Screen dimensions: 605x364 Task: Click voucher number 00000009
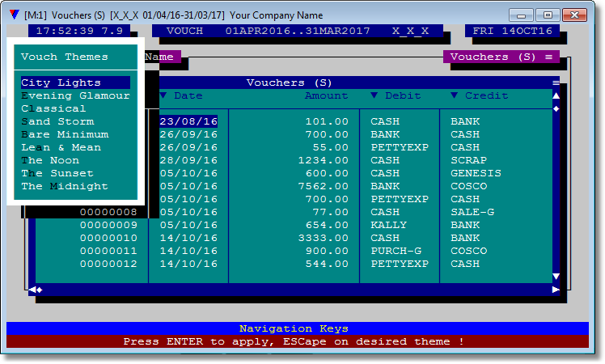click(x=108, y=225)
